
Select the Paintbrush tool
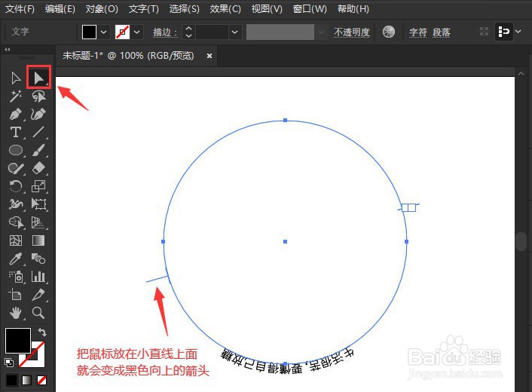pyautogui.click(x=38, y=150)
